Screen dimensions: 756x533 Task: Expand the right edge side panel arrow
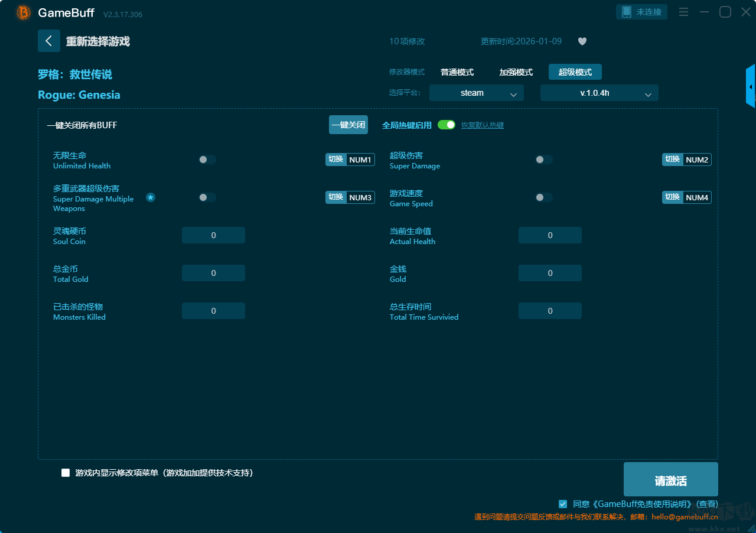[x=751, y=86]
